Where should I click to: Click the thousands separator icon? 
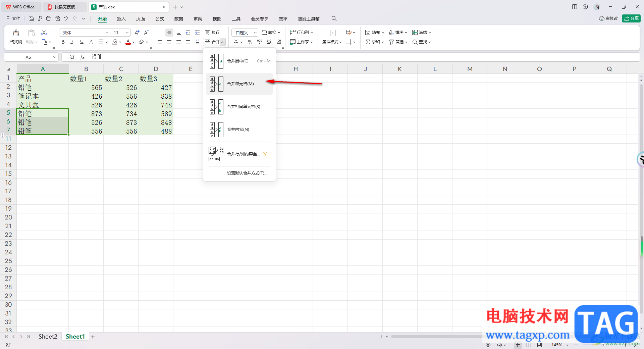coord(260,42)
